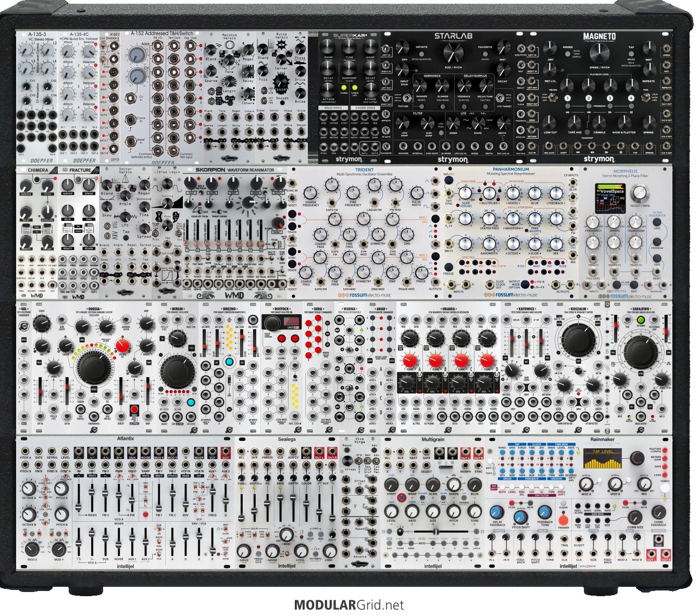Push the FAVORITE button on Starlab

coord(485,54)
